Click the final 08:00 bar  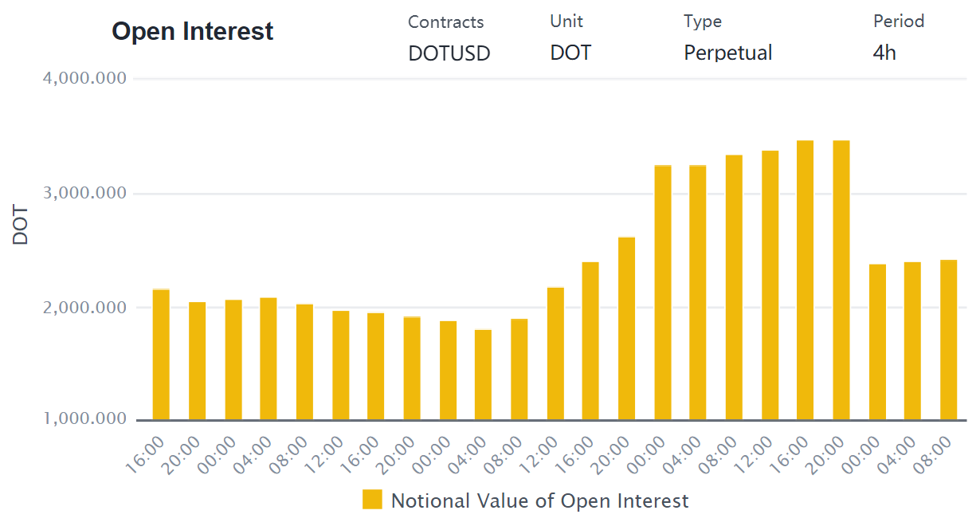pos(948,340)
